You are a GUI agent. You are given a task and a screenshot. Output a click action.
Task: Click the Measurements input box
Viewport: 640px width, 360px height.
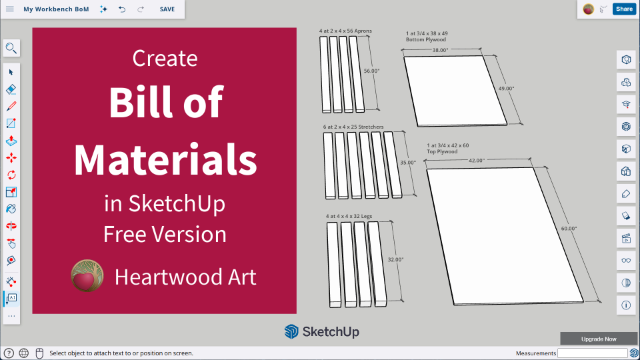[x=592, y=353]
